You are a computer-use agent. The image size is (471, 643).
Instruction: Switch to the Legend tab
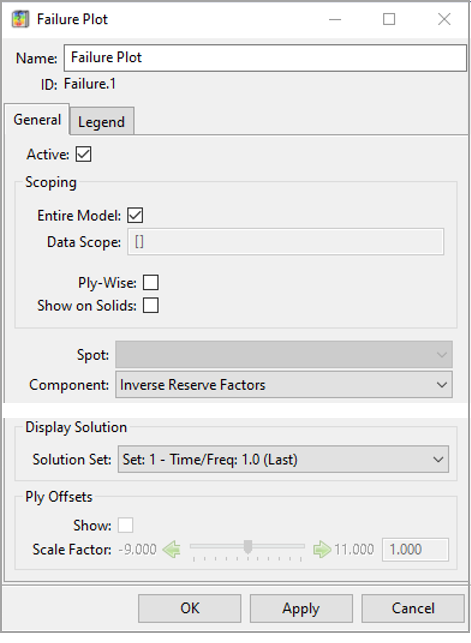pos(102,121)
